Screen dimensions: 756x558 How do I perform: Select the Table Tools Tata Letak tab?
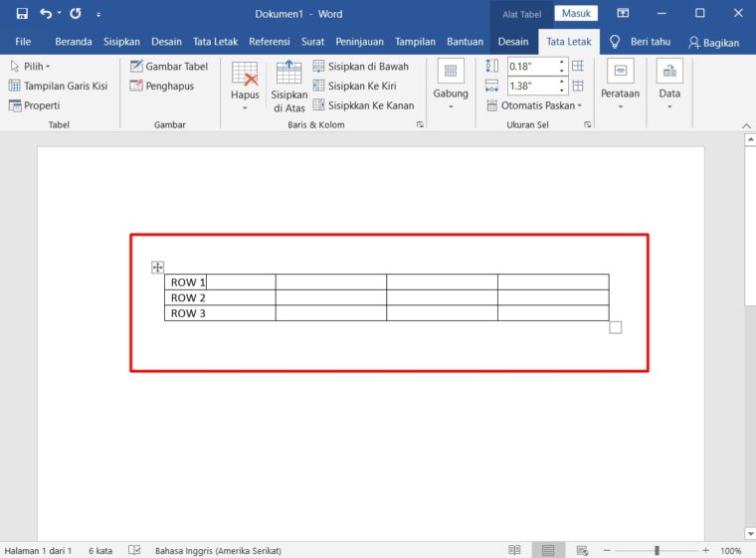point(568,42)
